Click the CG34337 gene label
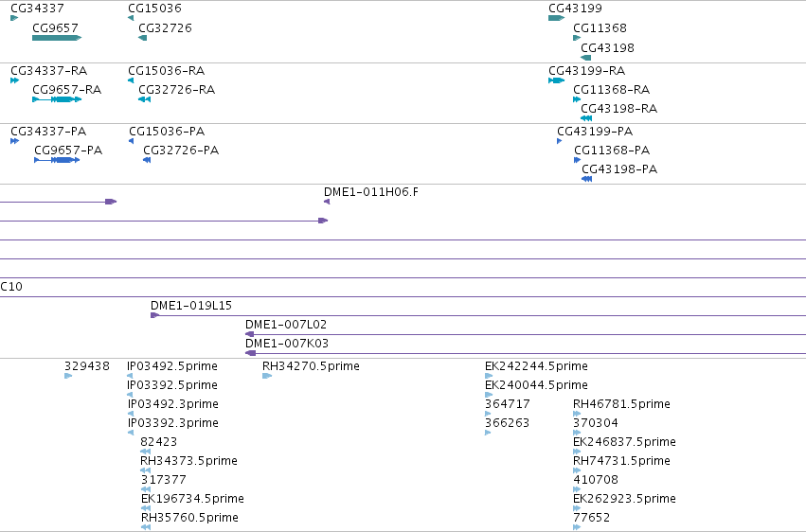 tap(37, 9)
